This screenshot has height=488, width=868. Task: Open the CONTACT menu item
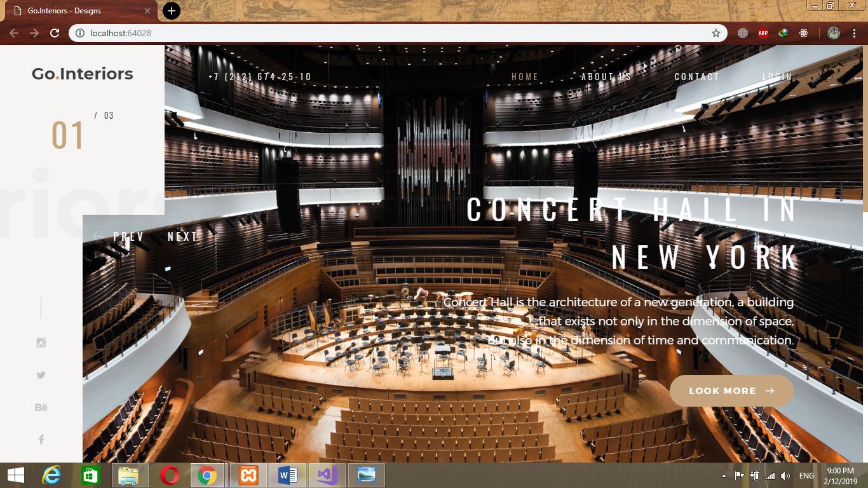(x=696, y=77)
